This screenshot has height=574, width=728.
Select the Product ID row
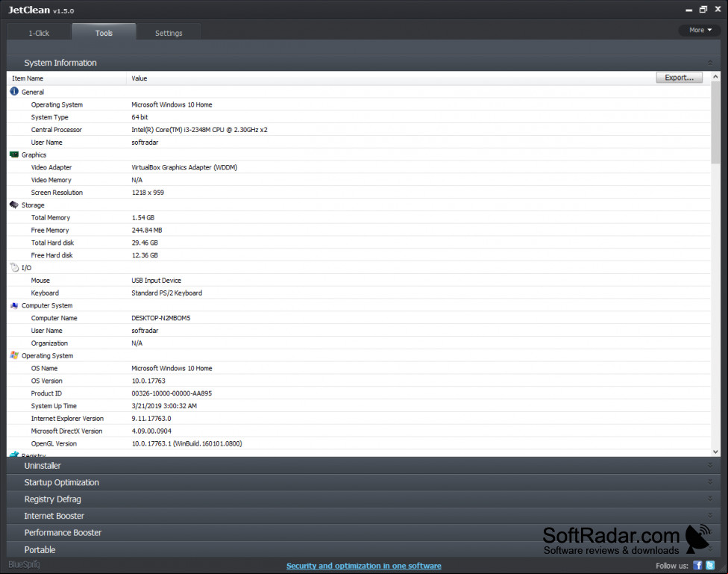click(x=359, y=393)
